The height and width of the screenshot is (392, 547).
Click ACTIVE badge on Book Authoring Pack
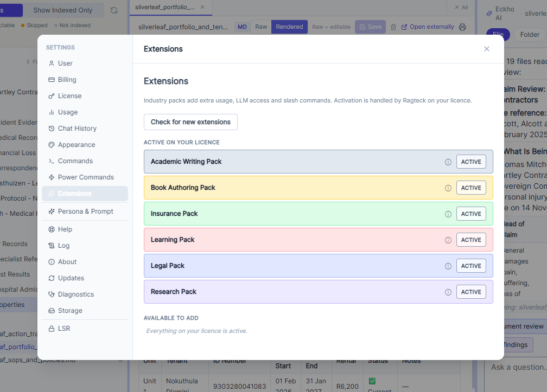coord(471,188)
